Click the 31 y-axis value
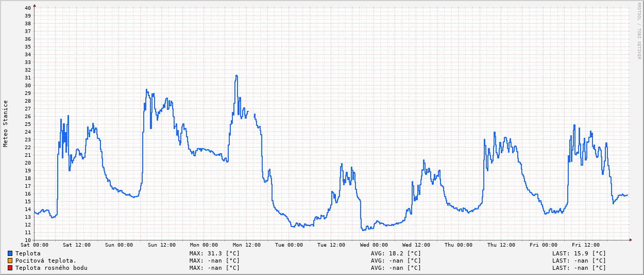 [x=28, y=77]
